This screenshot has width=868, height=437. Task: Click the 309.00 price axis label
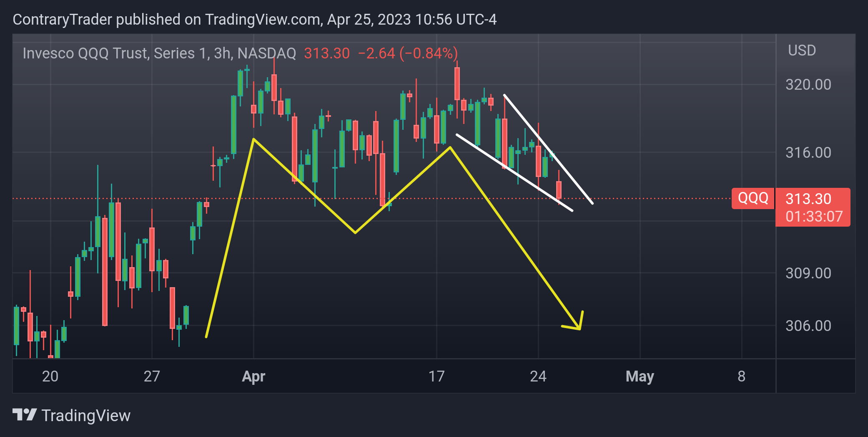808,273
